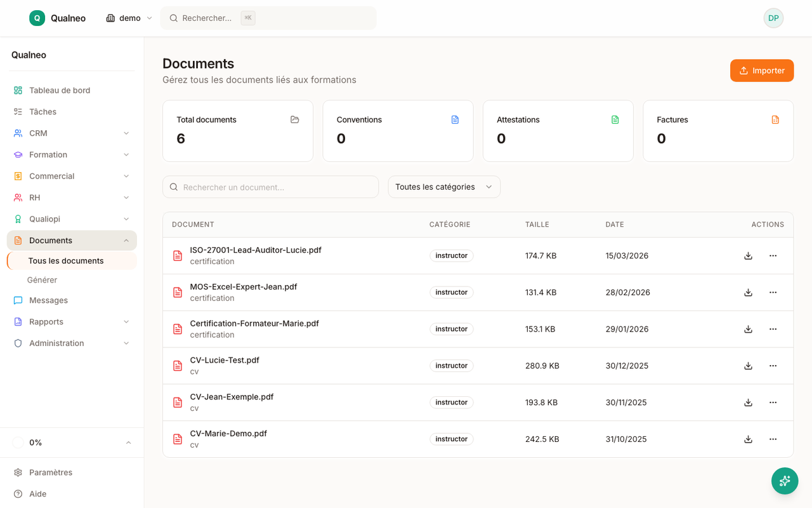Screen dimensions: 812x508
Task: Click the date 29/01/2026
Action: (x=627, y=329)
